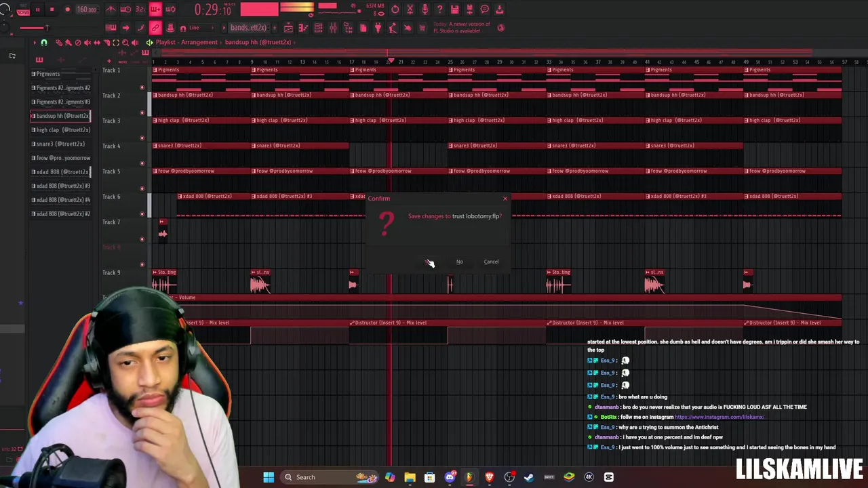This screenshot has height=488, width=868.
Task: Open the undo history icon
Action: pyautogui.click(x=395, y=9)
